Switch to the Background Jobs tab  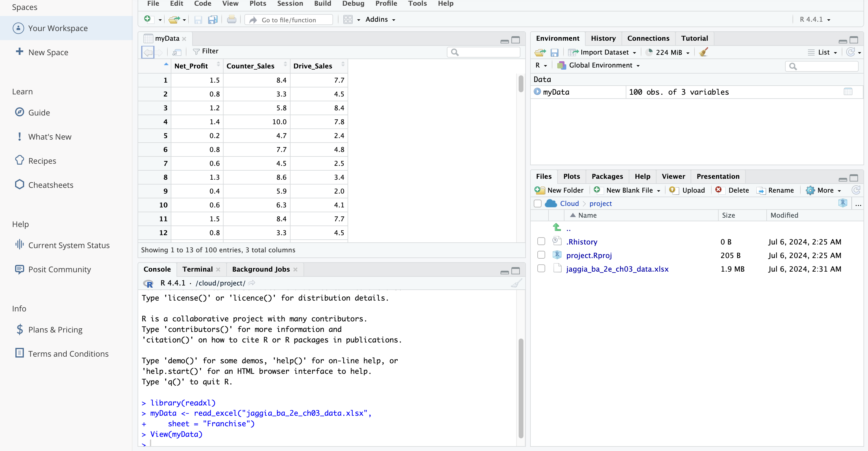[261, 269]
